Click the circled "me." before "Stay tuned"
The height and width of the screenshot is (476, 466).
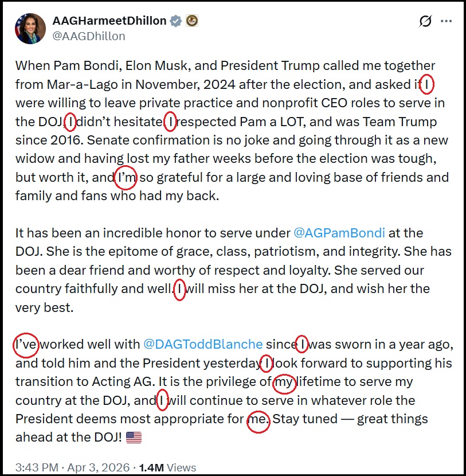click(x=257, y=419)
